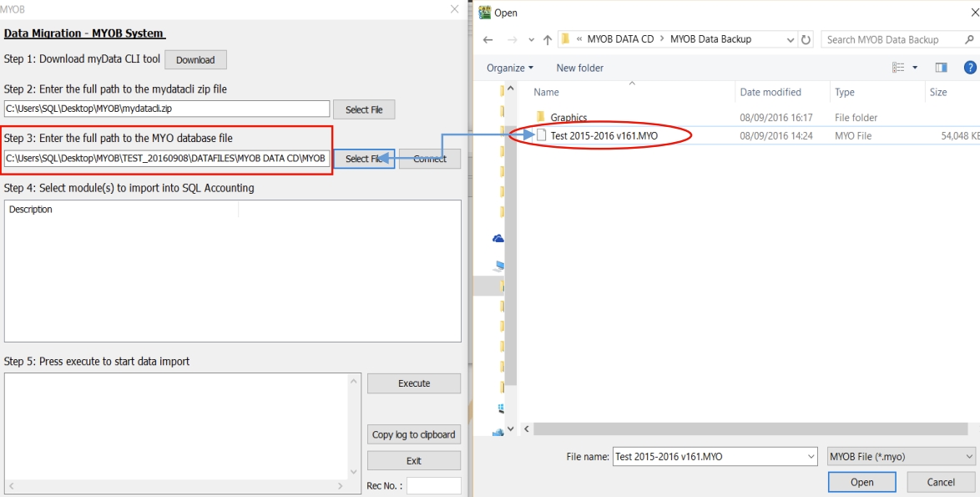Sort files by the Date modified column
This screenshot has height=497, width=980.
click(770, 92)
